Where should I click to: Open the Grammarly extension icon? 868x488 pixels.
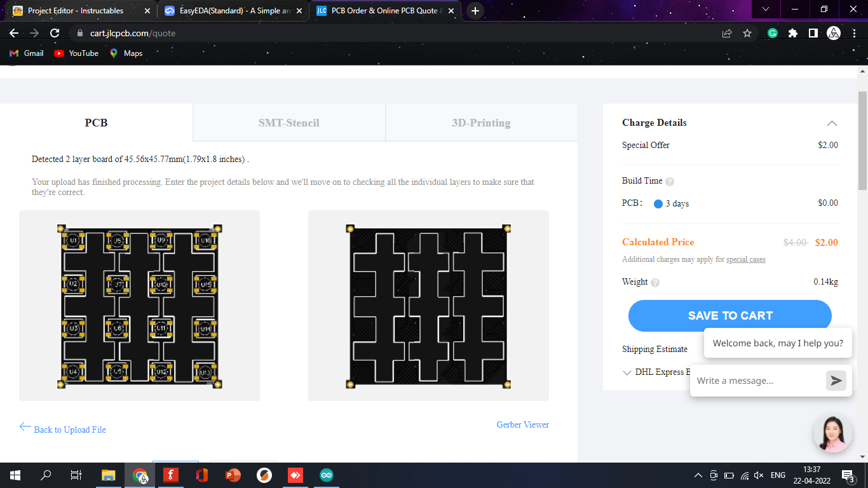click(x=772, y=32)
